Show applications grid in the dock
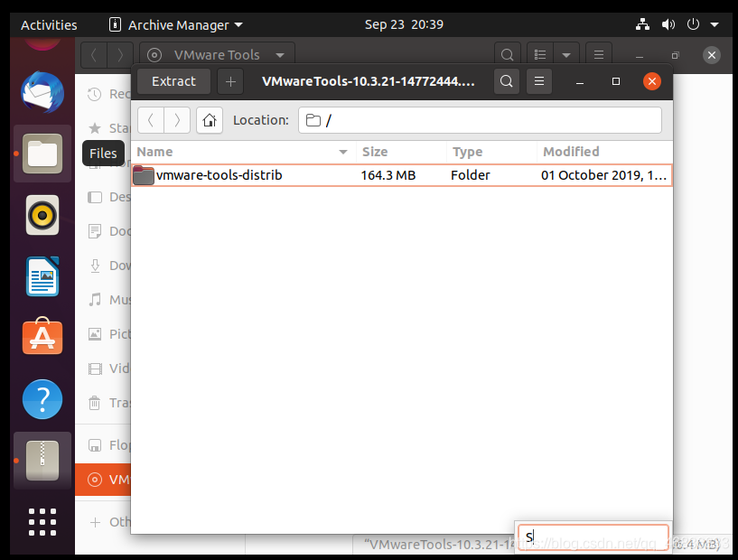Viewport: 738px width, 560px height. [42, 522]
